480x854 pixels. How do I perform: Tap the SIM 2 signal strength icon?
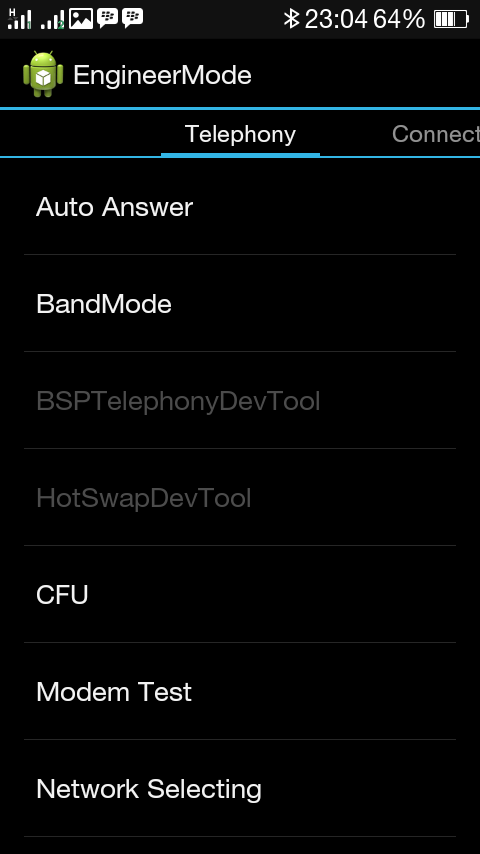click(x=53, y=19)
